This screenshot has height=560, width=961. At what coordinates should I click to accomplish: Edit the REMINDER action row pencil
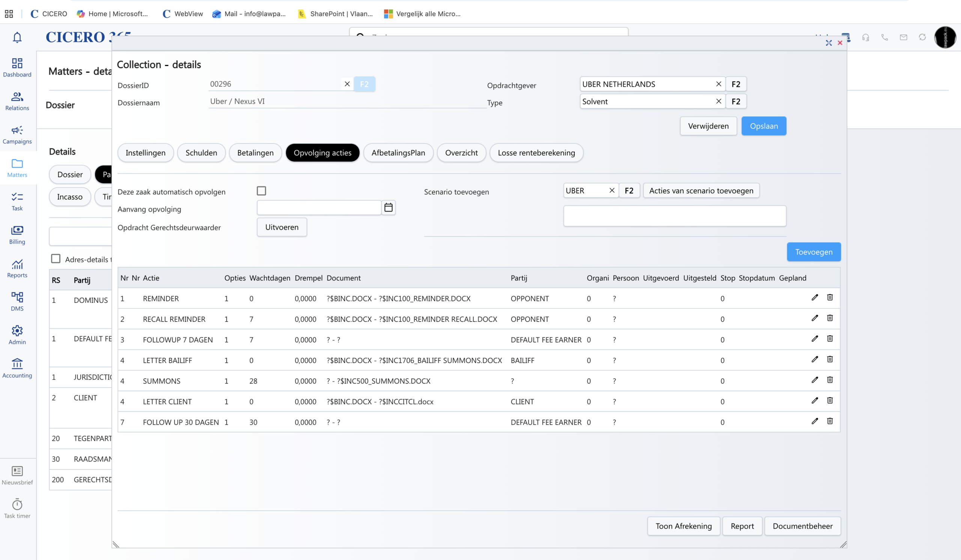(x=815, y=297)
